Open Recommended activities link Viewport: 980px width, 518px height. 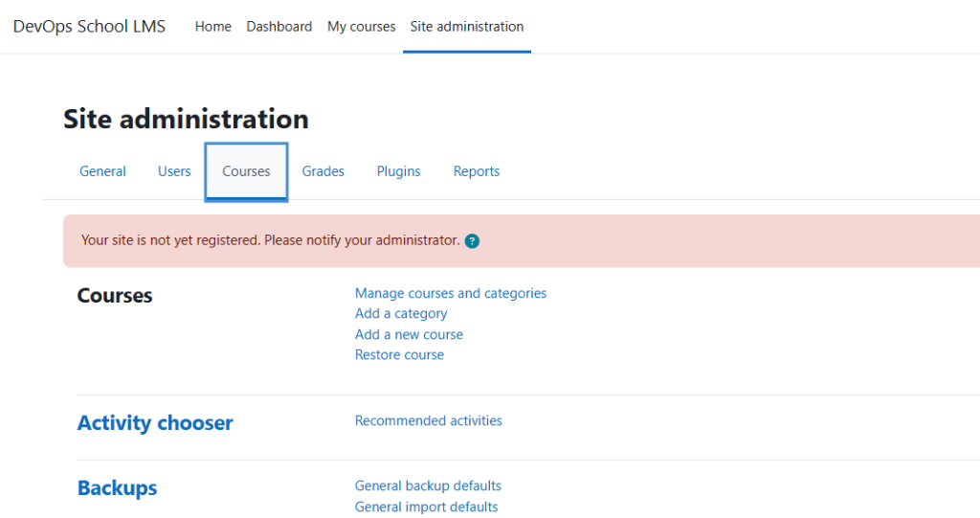coord(429,420)
